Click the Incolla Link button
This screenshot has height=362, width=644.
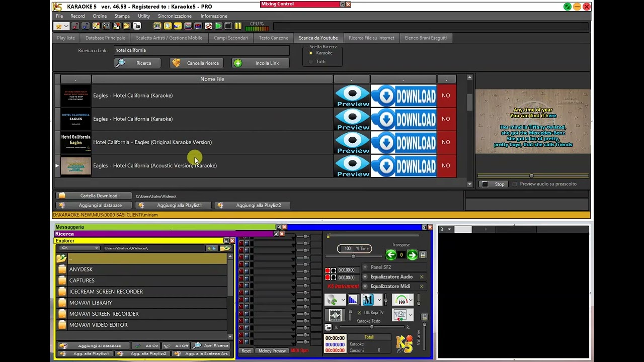click(261, 63)
